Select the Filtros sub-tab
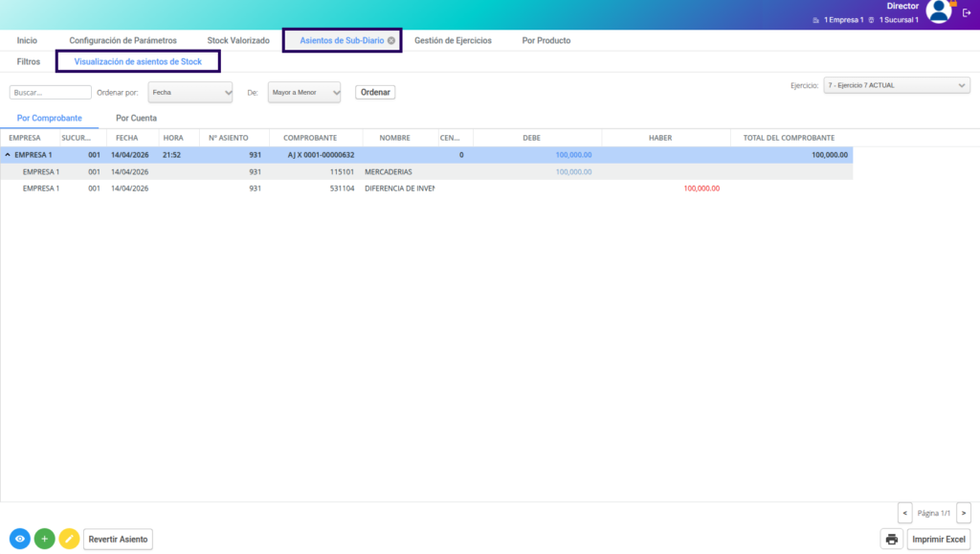Viewport: 980px width, 554px height. [29, 61]
